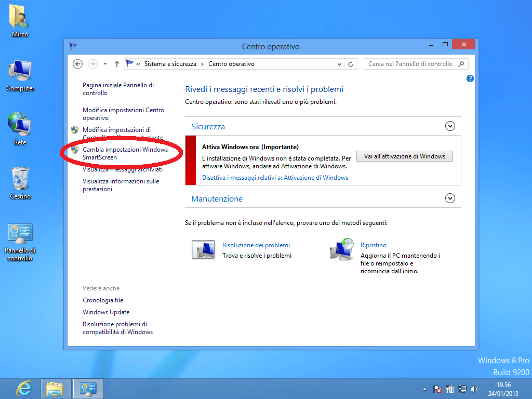This screenshot has width=532, height=399.
Task: Expand the Sicurezza section chevron
Action: (x=450, y=126)
